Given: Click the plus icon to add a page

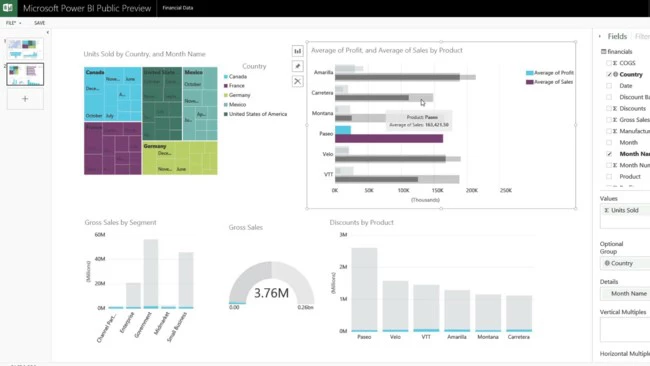Looking at the screenshot, I should (25, 99).
